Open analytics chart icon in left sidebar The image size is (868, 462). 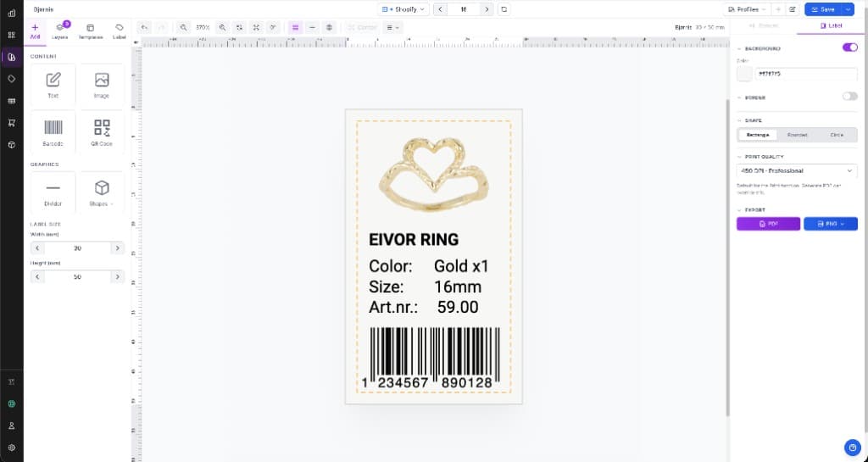pyautogui.click(x=12, y=14)
